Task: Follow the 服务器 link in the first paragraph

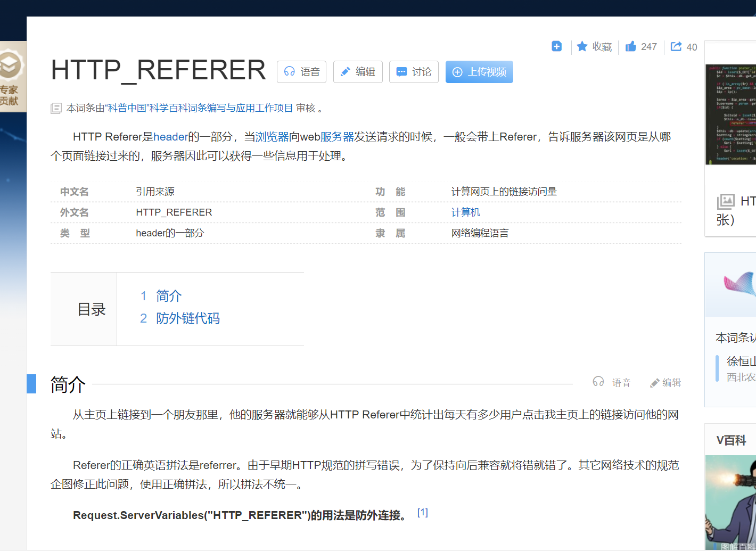Action: [336, 137]
